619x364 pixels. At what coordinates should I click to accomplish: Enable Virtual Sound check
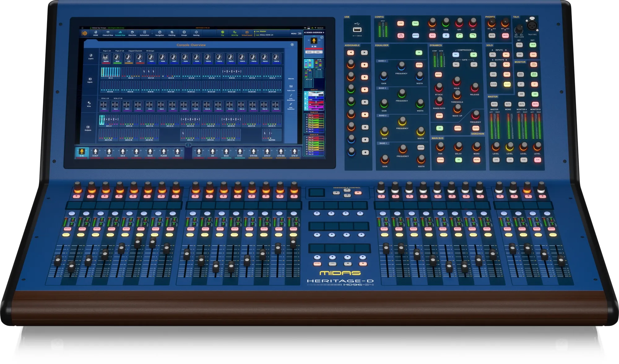click(247, 33)
